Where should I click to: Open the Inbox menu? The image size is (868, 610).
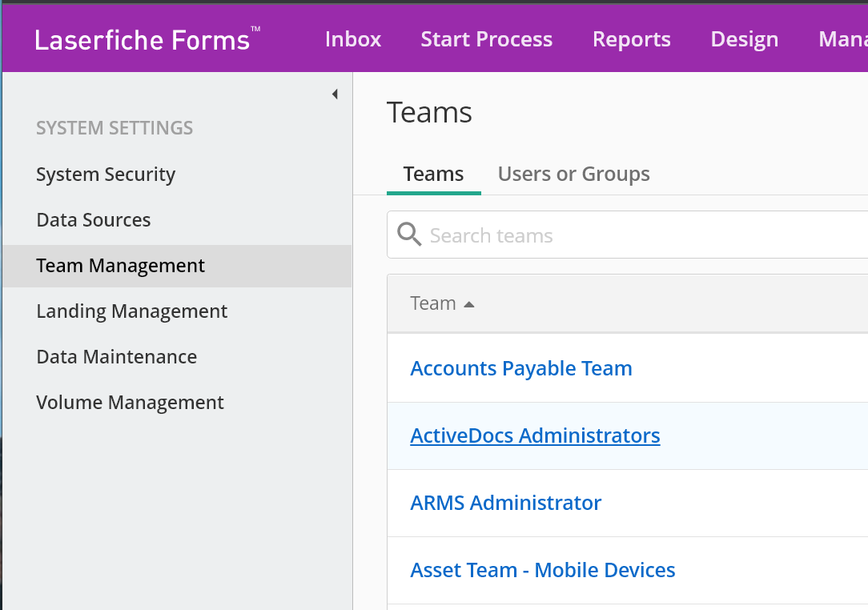(353, 39)
